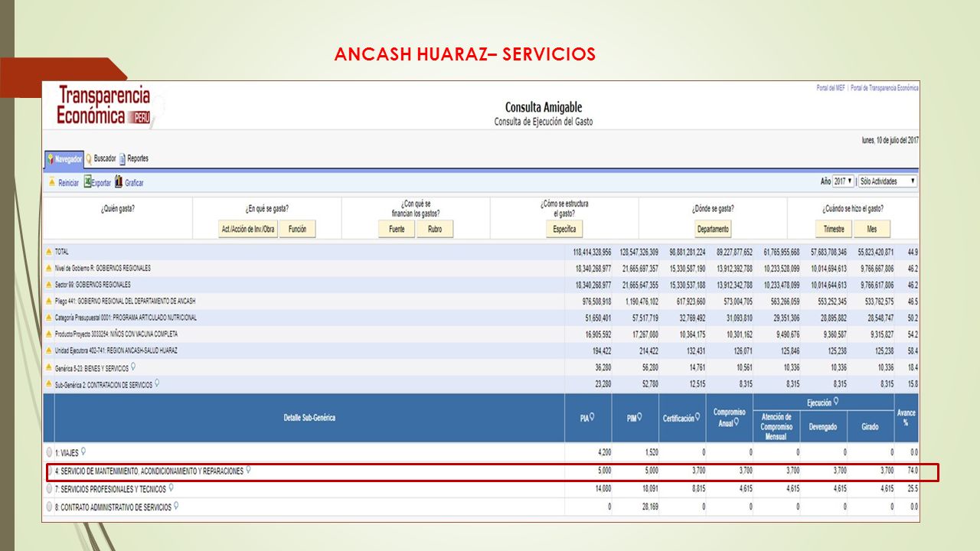980x551 pixels.
Task: Click the Atención de Compromiso Mensual header
Action: (x=776, y=427)
